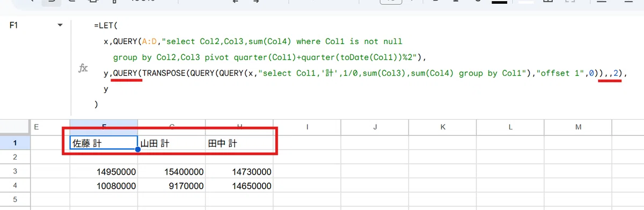Click the fx function icon
Screen dimensions: 644x210
(x=83, y=68)
